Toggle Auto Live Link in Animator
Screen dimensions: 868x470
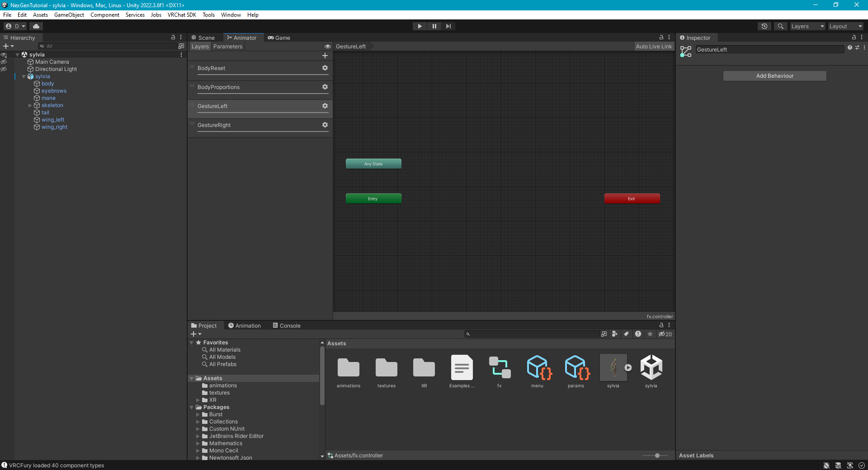[654, 46]
